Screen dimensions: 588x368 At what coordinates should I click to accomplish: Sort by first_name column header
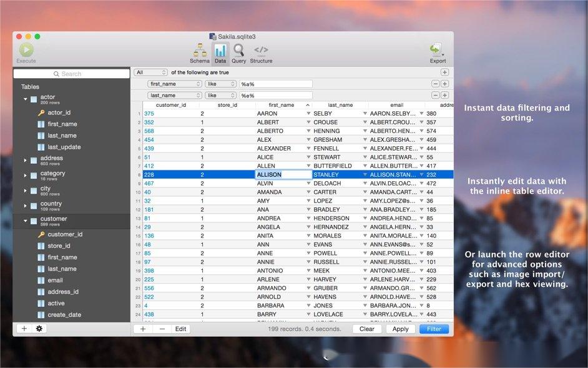(283, 105)
